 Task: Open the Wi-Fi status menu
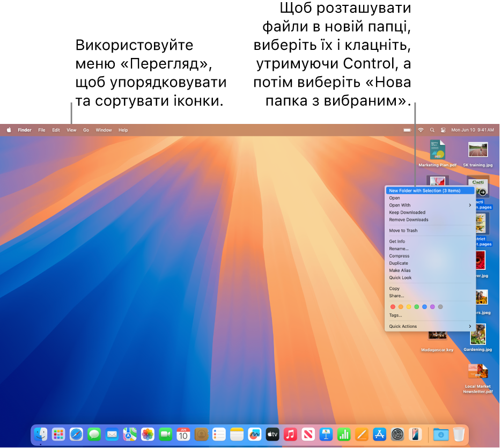[421, 130]
